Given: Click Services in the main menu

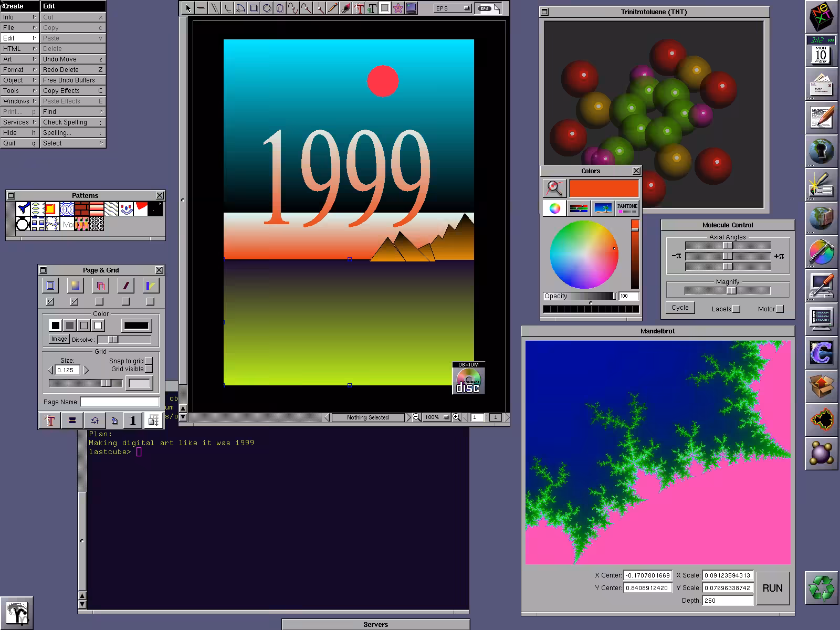Looking at the screenshot, I should (x=20, y=122).
